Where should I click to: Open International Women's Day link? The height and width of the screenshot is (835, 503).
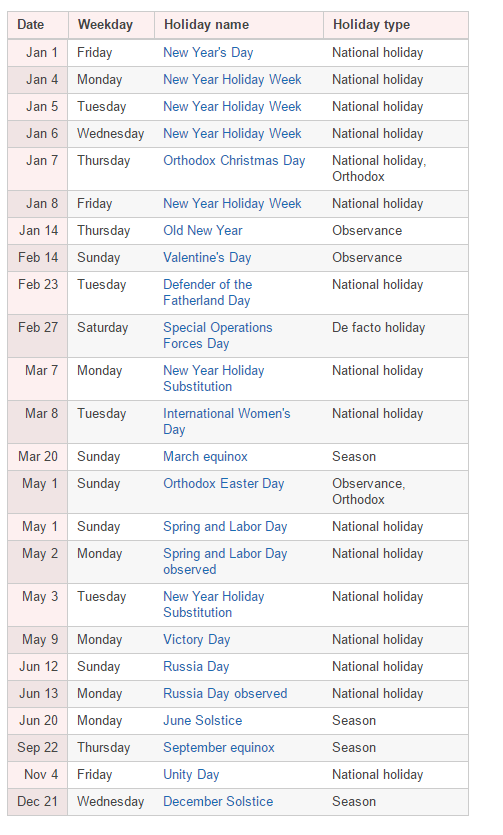tap(227, 421)
